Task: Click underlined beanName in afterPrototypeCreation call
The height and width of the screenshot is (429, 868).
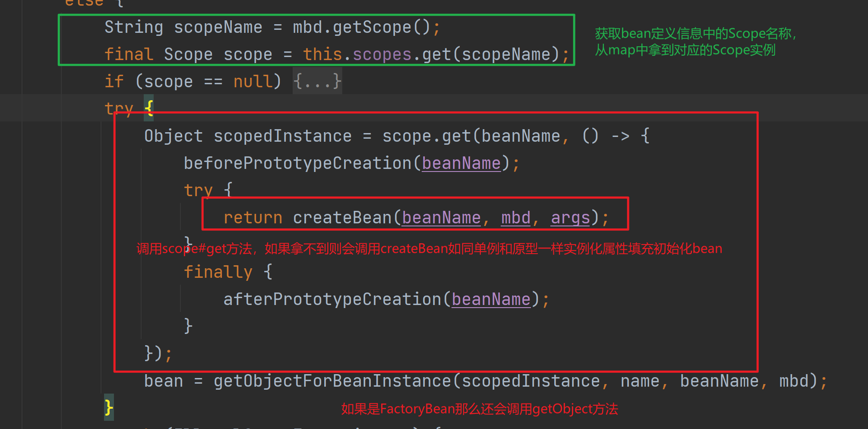Action: coord(491,299)
